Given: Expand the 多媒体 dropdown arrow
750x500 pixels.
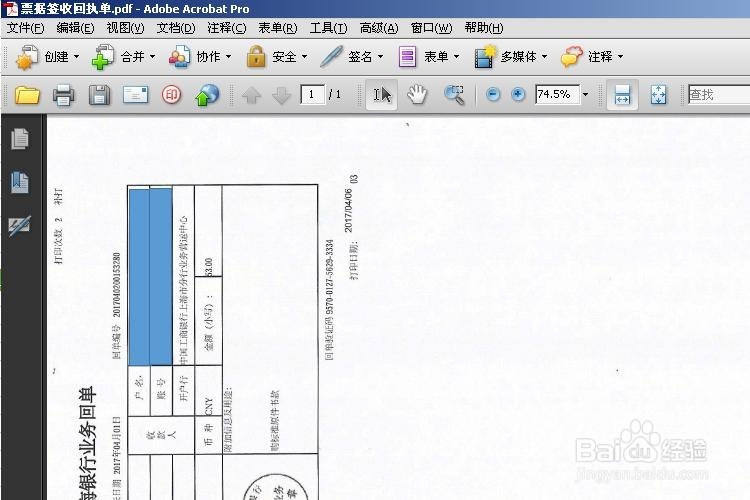Looking at the screenshot, I should pyautogui.click(x=544, y=57).
